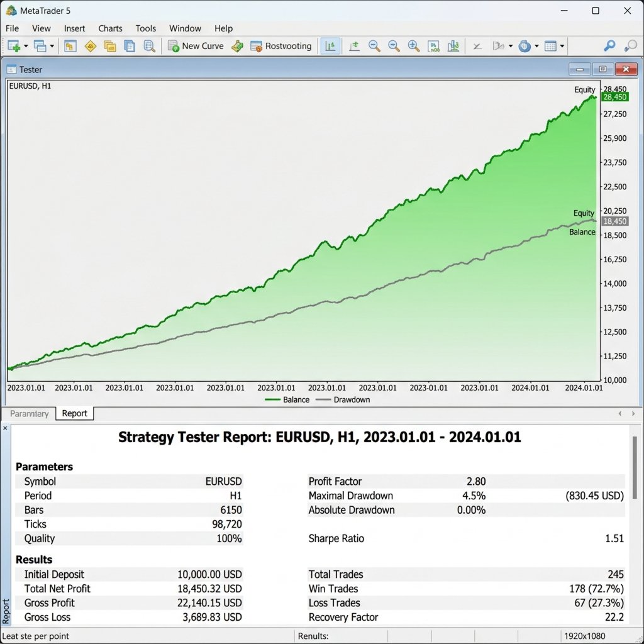Expand the table template dropdown arrow
The image size is (644, 644).
[562, 46]
